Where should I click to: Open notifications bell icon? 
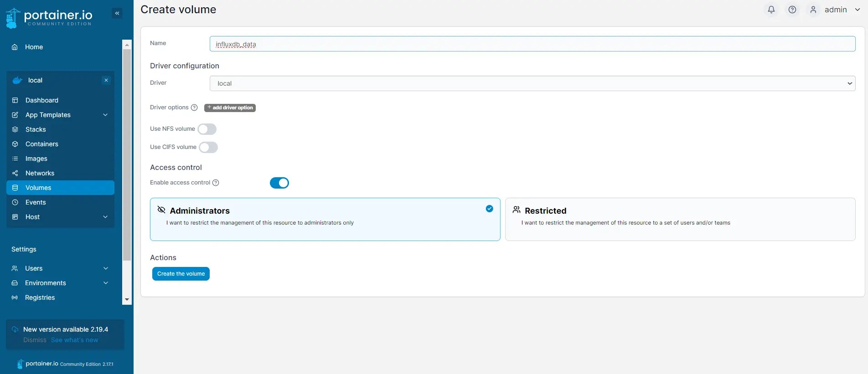pos(771,10)
